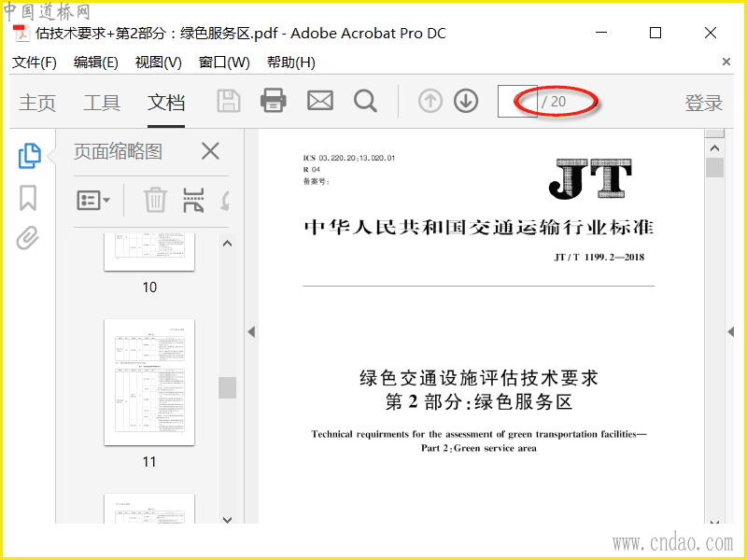Print the document with printer icon
This screenshot has width=747, height=560.
[274, 101]
